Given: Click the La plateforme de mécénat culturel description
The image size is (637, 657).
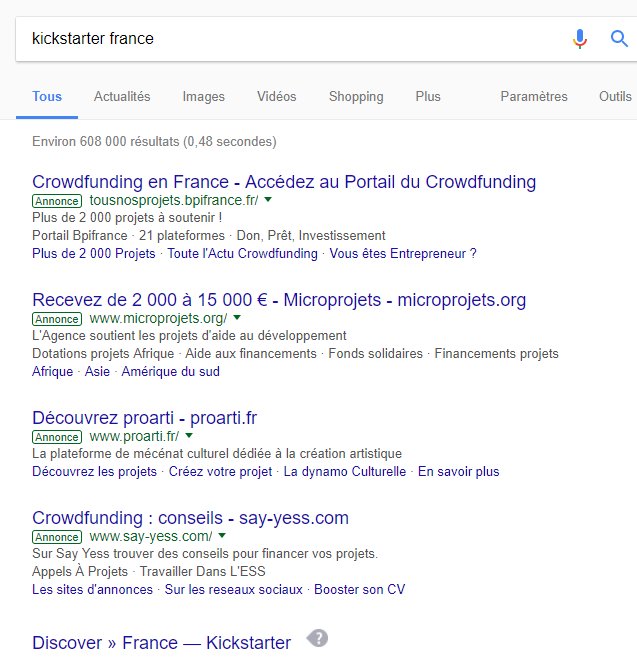Looking at the screenshot, I should click(217, 454).
